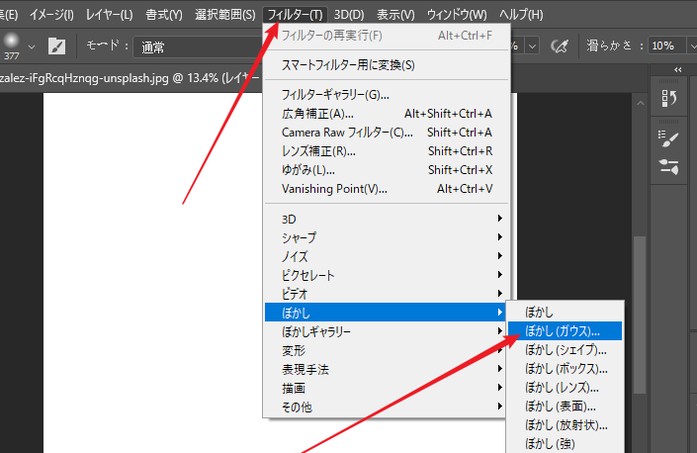Screen dimensions: 697x453
Task: Open the Brushes panel icon in right dock
Action: (669, 167)
